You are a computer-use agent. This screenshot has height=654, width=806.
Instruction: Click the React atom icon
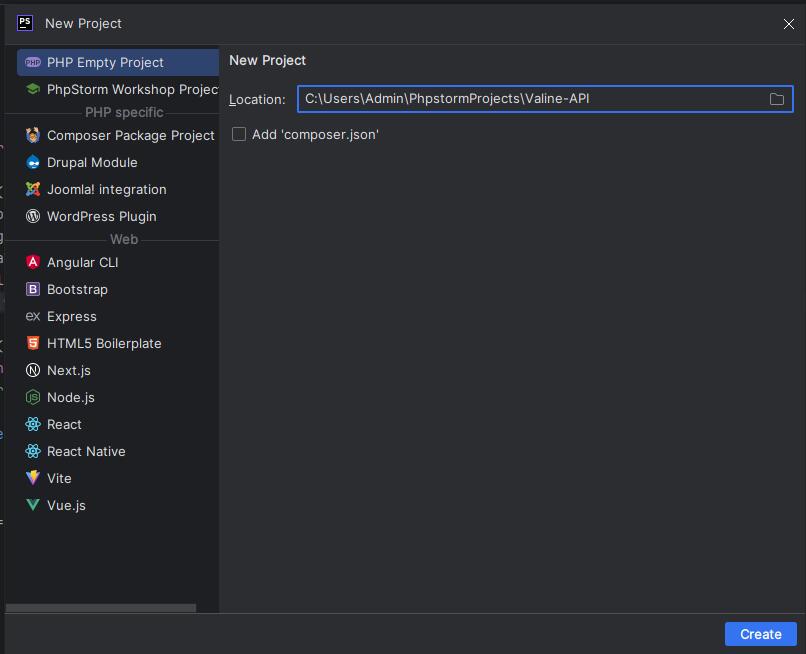pyautogui.click(x=33, y=424)
